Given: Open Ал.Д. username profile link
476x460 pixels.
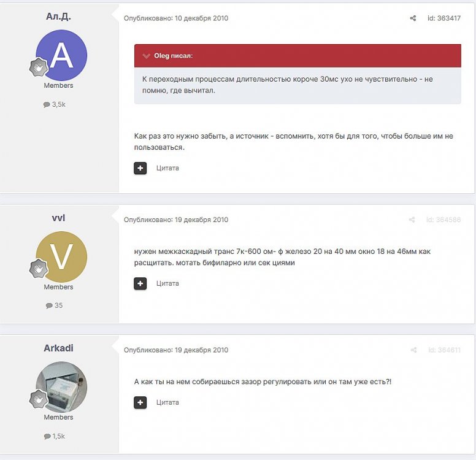Looking at the screenshot, I should pos(58,17).
